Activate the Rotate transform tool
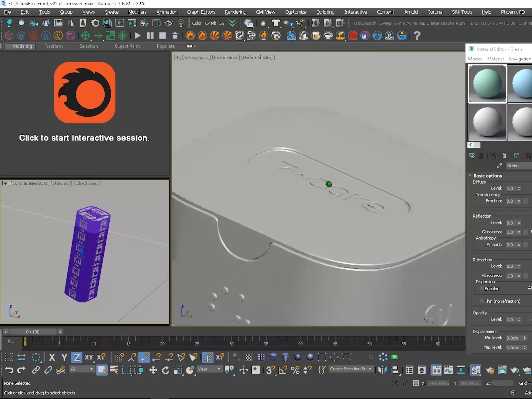Screen dimensions: 532x399 pyautogui.click(x=165, y=370)
